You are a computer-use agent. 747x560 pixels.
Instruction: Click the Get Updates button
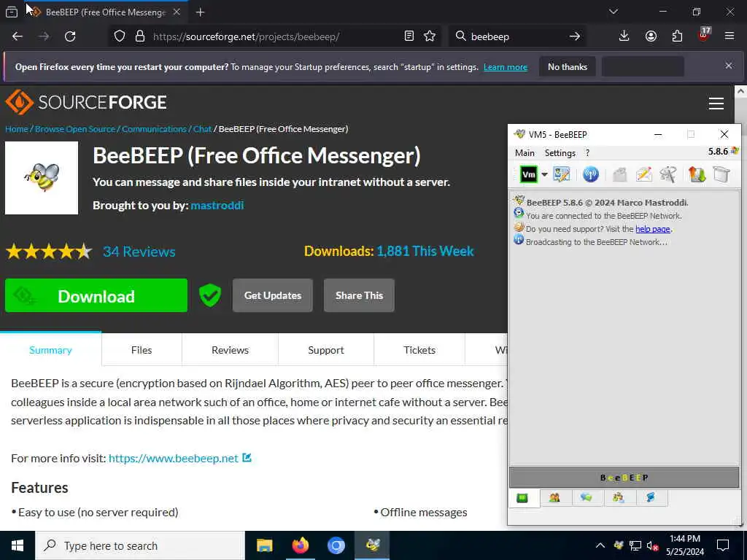click(x=273, y=295)
